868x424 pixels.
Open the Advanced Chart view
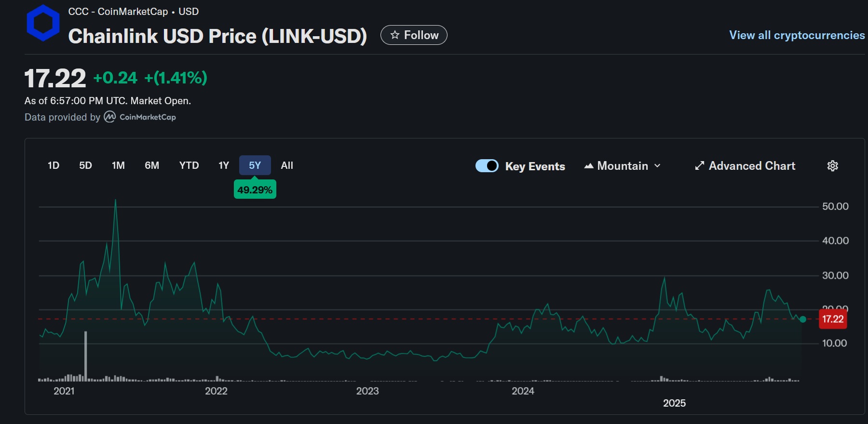(745, 166)
